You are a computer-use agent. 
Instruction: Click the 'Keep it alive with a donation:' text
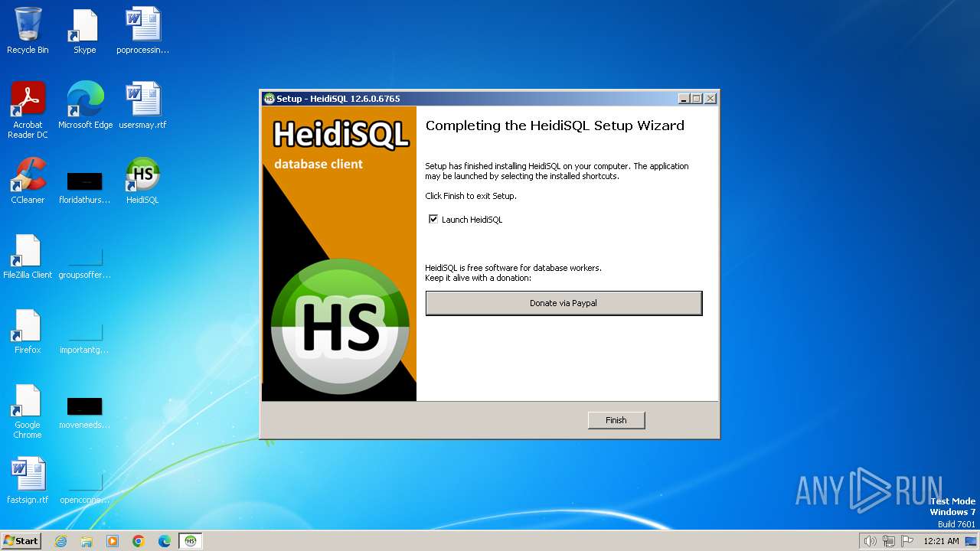pyautogui.click(x=479, y=278)
